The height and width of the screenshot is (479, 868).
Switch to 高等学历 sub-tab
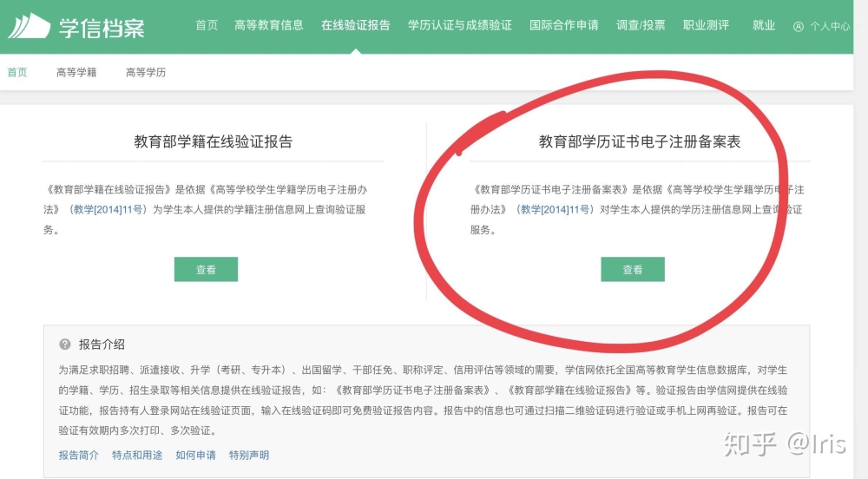(146, 73)
